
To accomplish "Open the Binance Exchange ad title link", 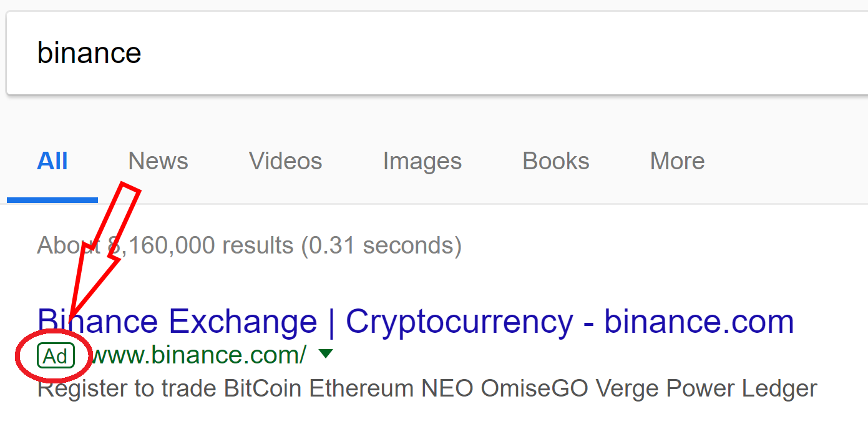I will (416, 322).
